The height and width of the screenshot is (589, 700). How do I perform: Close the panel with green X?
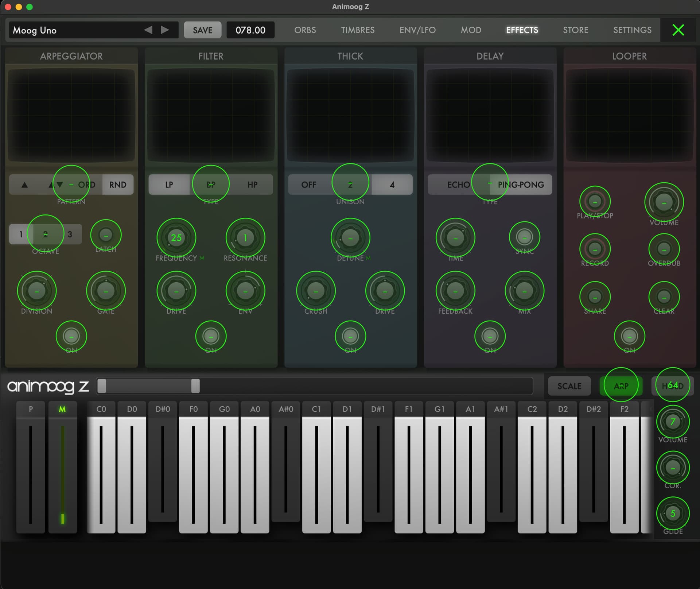(x=678, y=30)
